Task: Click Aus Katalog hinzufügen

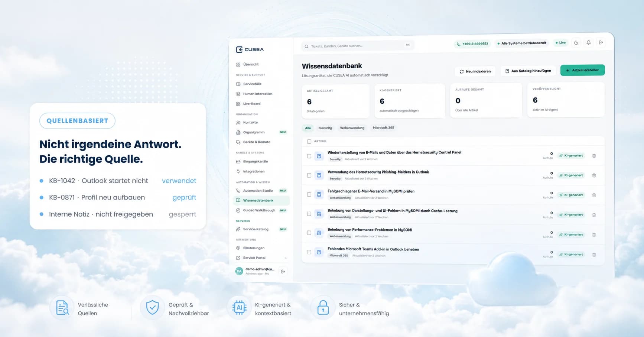Action: coord(528,71)
